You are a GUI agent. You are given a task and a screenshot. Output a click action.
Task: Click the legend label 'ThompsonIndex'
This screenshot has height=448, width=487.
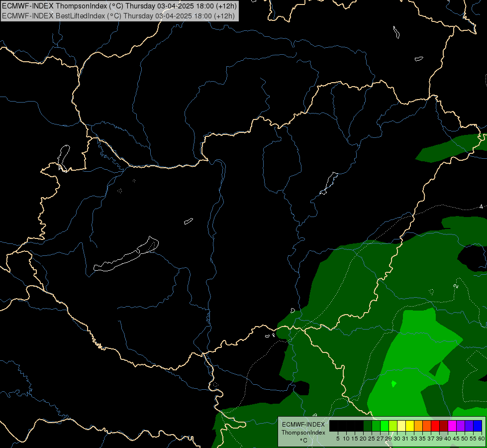point(303,433)
